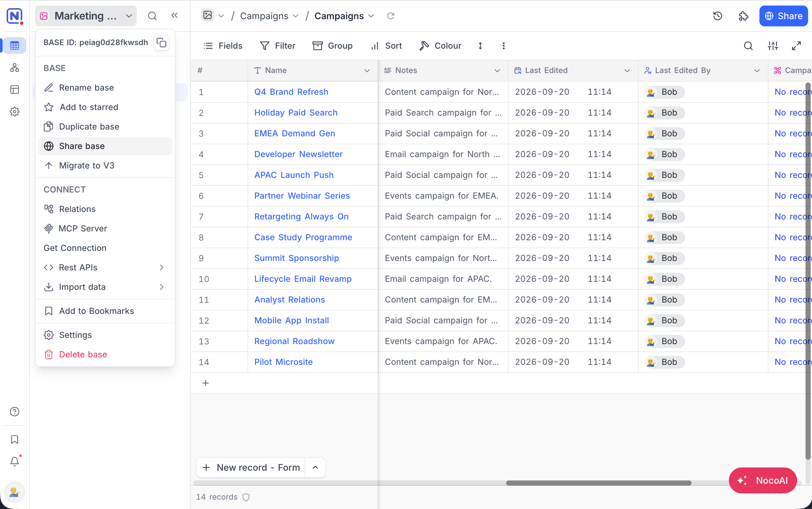Open the Notes column dropdown arrow
The image size is (812, 509).
click(x=497, y=70)
